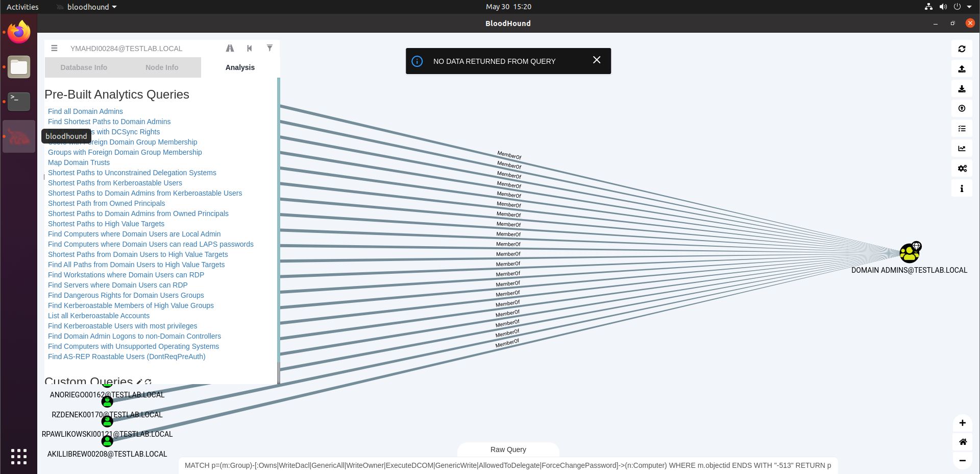The width and height of the screenshot is (980, 474).
Task: Run Shortest Paths to High Value Targets
Action: pos(106,224)
